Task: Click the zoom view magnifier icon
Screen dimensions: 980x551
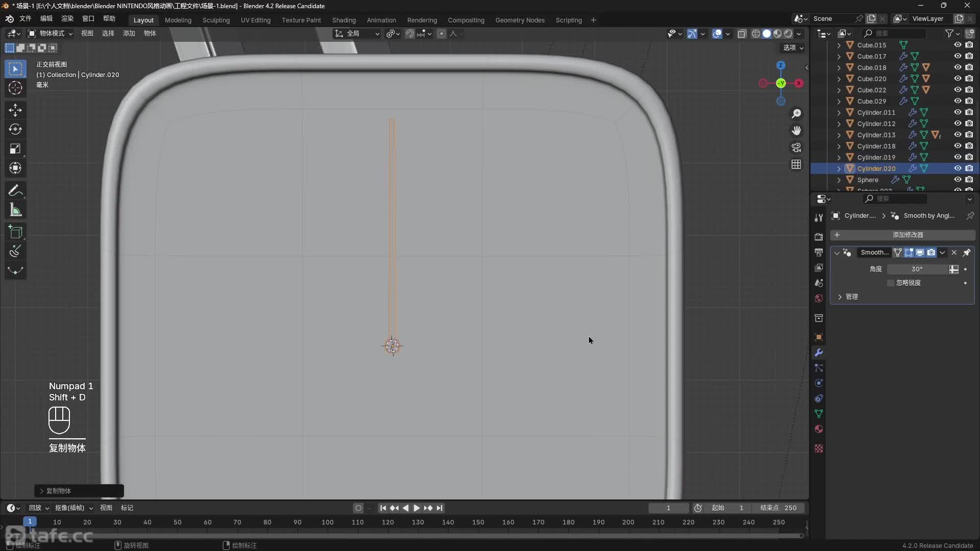Action: coord(796,114)
